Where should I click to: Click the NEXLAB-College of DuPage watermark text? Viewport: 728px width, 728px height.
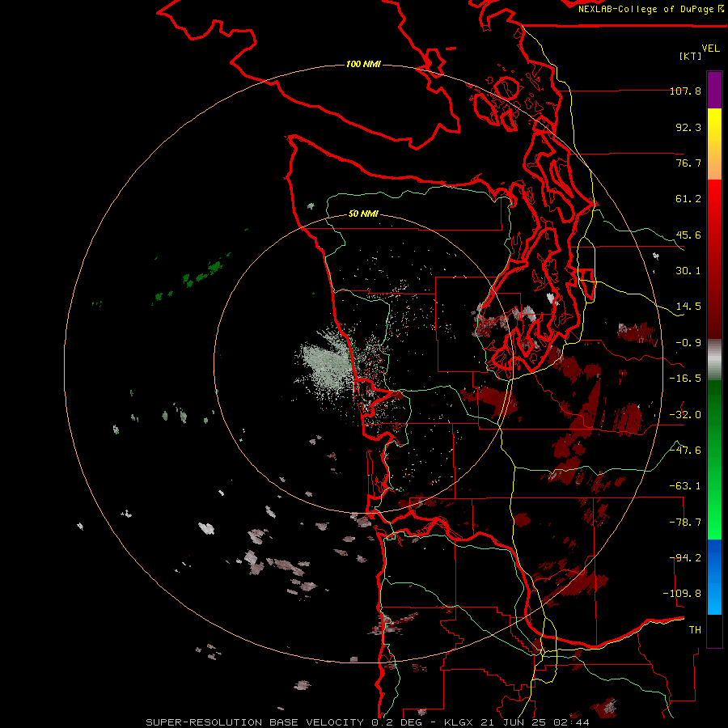tap(650, 9)
